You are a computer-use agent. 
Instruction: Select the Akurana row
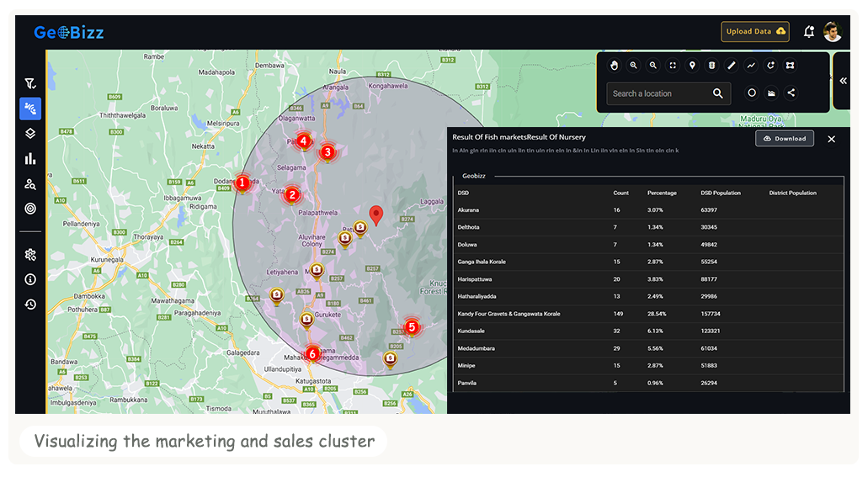click(648, 210)
